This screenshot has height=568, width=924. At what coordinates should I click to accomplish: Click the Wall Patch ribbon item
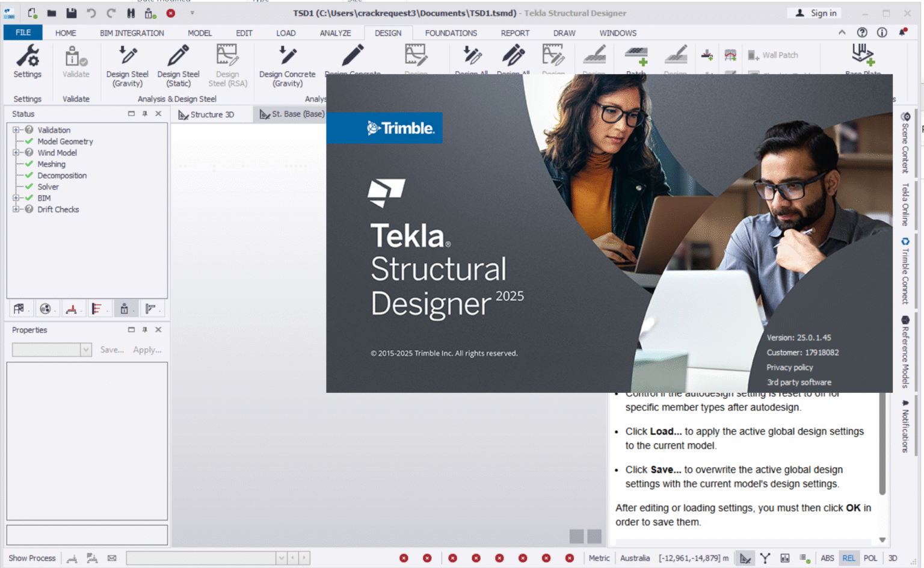(x=773, y=55)
